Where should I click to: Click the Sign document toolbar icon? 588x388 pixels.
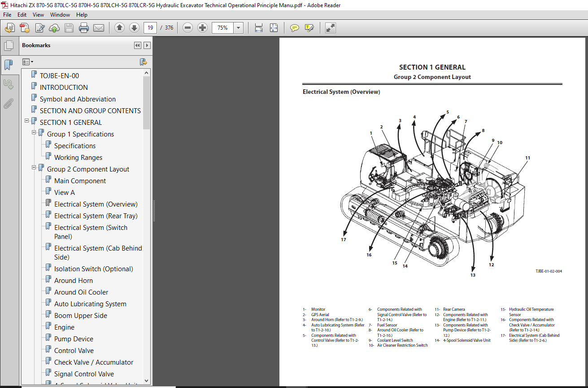point(39,28)
